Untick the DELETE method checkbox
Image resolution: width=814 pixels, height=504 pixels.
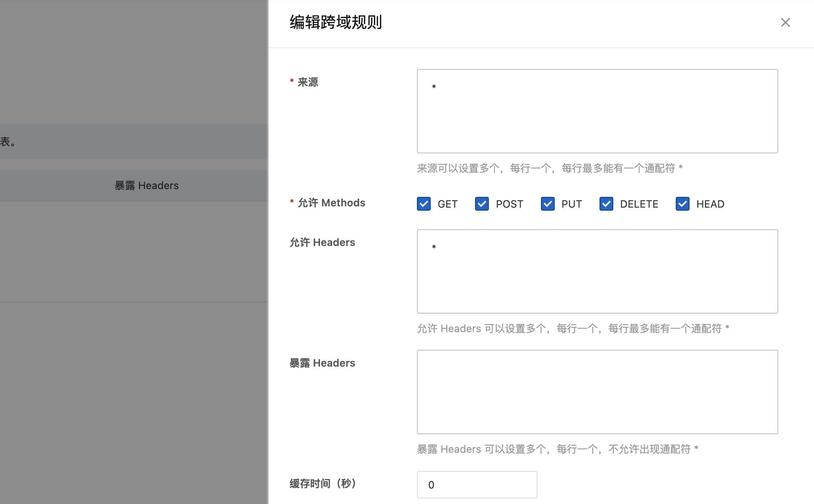[x=606, y=204]
